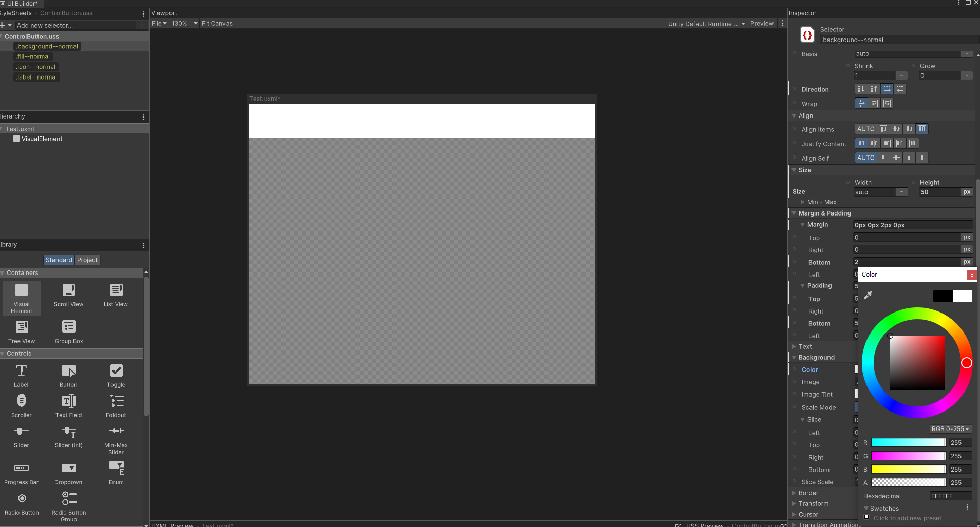The height and width of the screenshot is (527, 980).
Task: Select the List View container icon
Action: pos(116,295)
